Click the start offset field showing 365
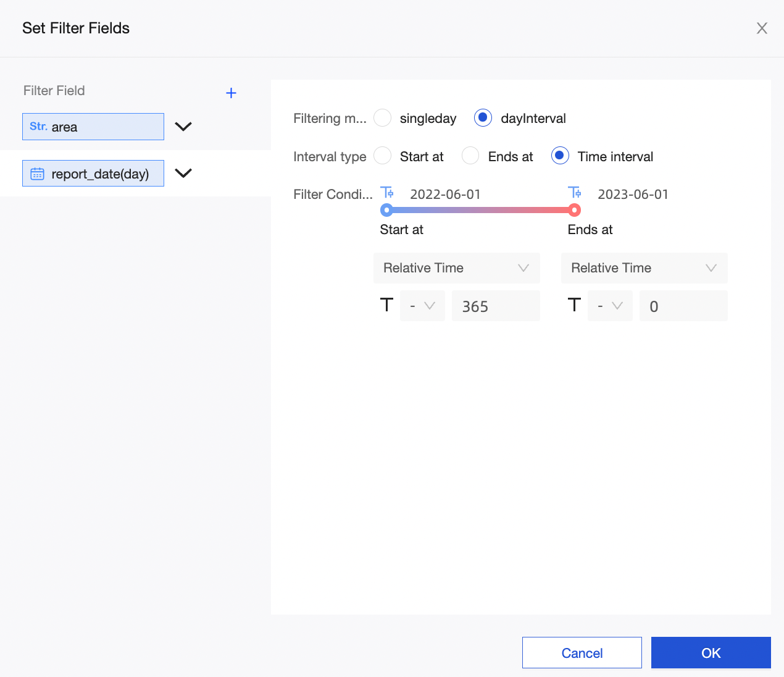 click(x=496, y=306)
